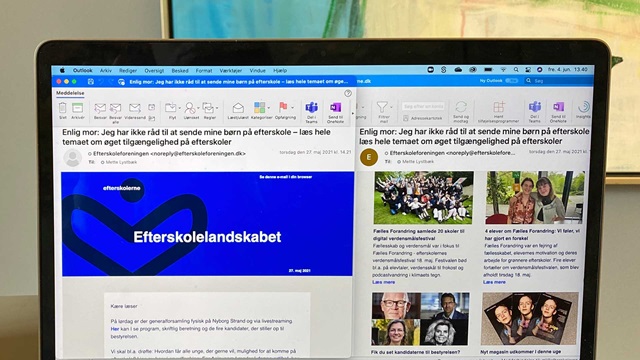Open the Format menu
Viewport: 640px width, 360px height.
(x=204, y=71)
